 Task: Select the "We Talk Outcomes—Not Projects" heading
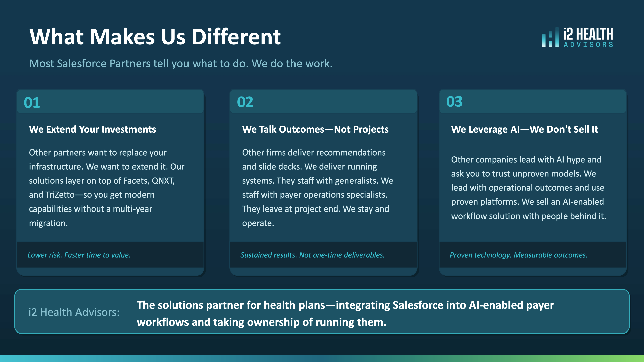coord(315,129)
